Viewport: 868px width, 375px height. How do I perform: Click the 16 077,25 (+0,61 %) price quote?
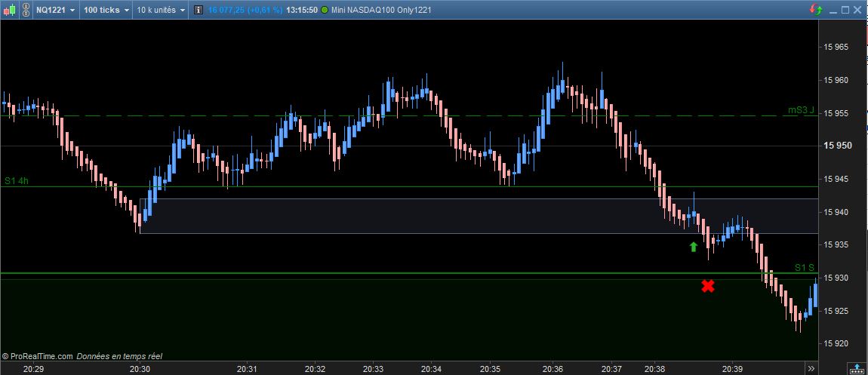(x=245, y=10)
